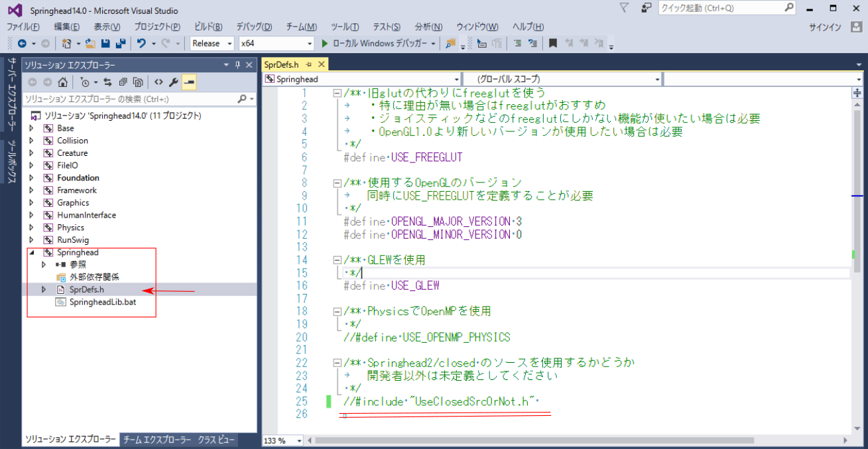Toggle the highlighted Preview Selected Items button
This screenshot has width=868, height=449.
(189, 82)
